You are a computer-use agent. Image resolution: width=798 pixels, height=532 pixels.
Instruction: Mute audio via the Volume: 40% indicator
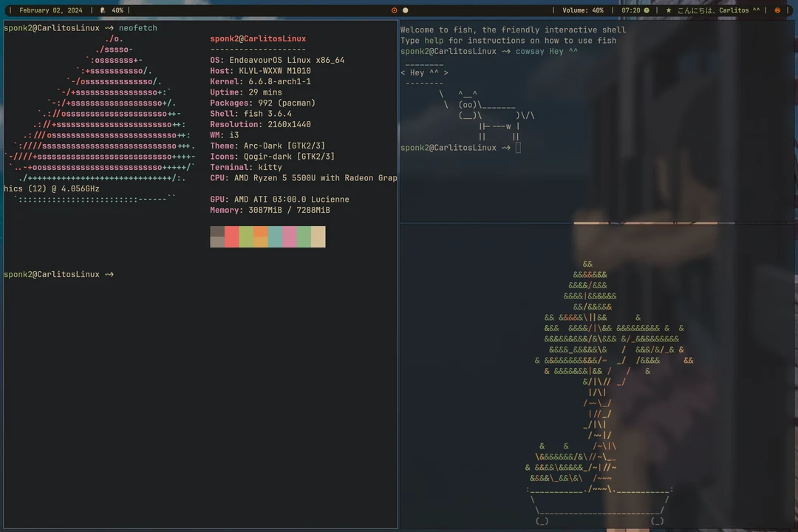pos(582,10)
